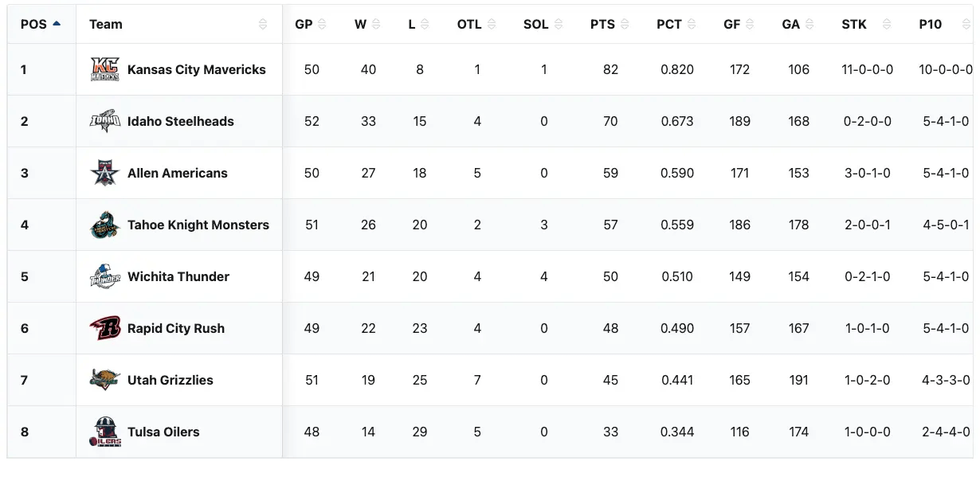
Task: Open Kansas City Mavericks team name link
Action: [x=196, y=70]
